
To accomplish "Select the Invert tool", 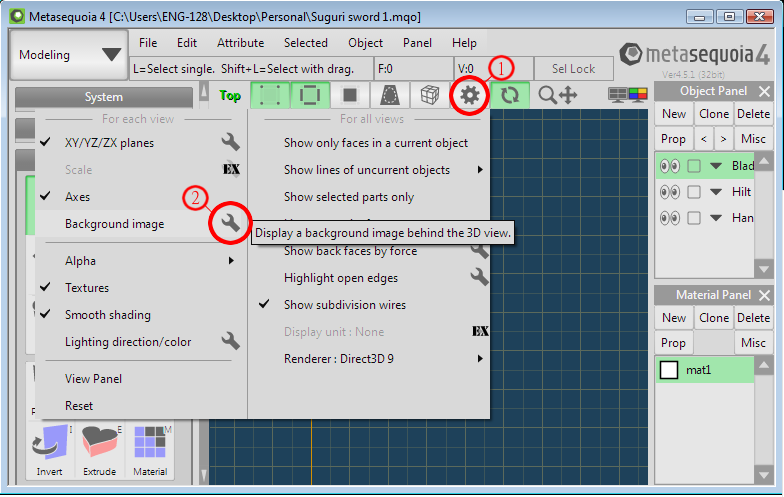I will pos(50,450).
